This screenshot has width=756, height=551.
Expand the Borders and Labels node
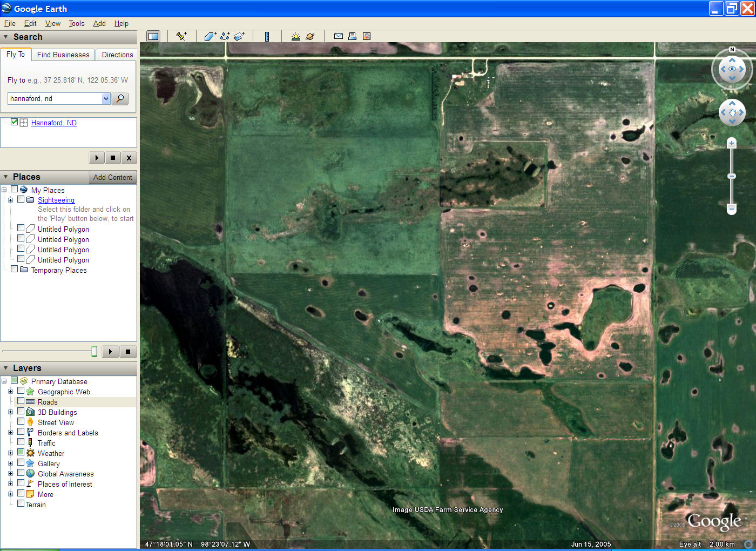(x=10, y=433)
